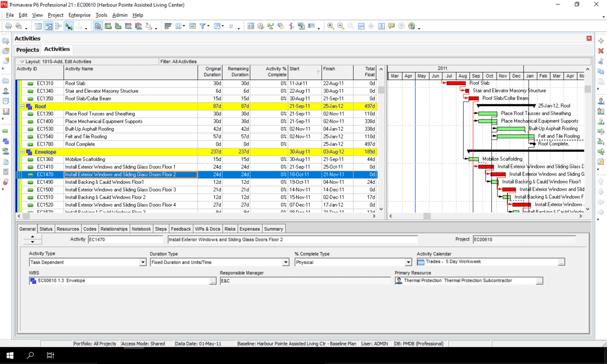Click the red close X on Activities panel
Viewport: 607px width, 364px height.
[589, 38]
